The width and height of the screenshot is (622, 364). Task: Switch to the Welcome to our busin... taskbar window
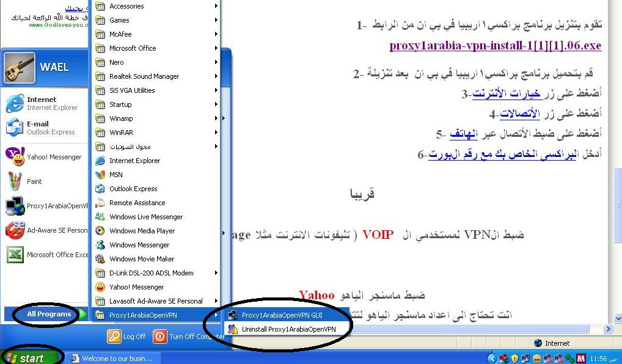tap(112, 359)
